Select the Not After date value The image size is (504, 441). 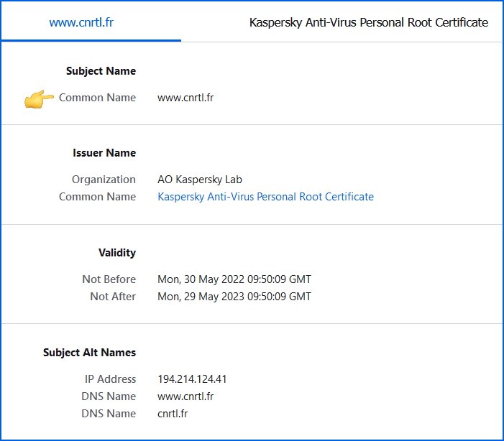(x=234, y=297)
